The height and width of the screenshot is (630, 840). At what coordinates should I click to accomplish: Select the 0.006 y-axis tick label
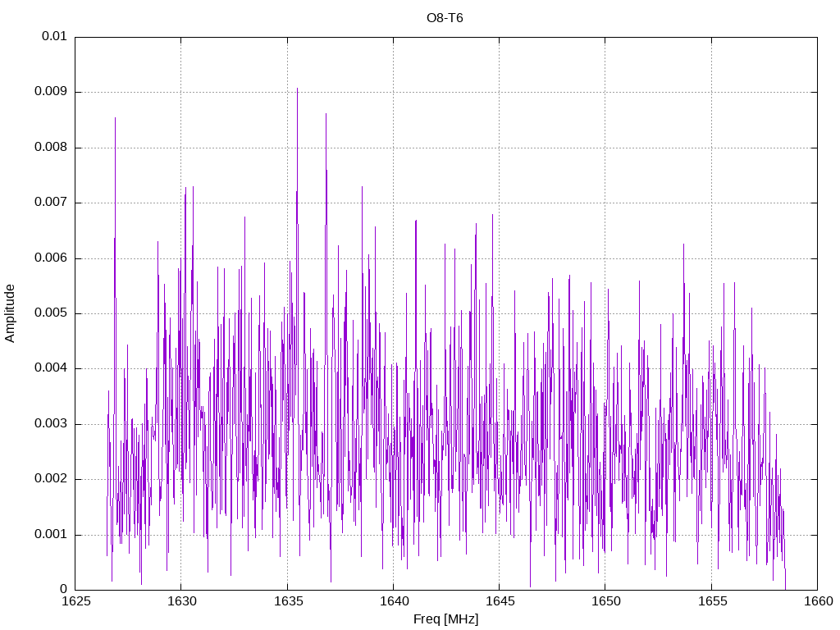(x=51, y=258)
